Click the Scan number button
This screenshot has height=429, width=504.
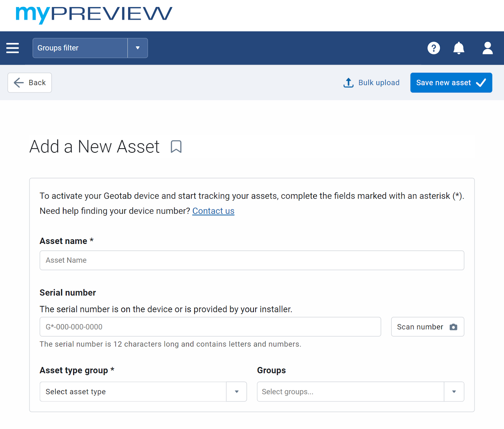(427, 327)
